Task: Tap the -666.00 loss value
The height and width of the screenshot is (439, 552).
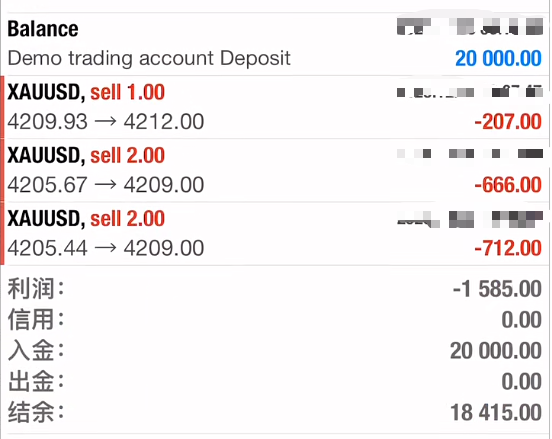Action: coord(508,185)
